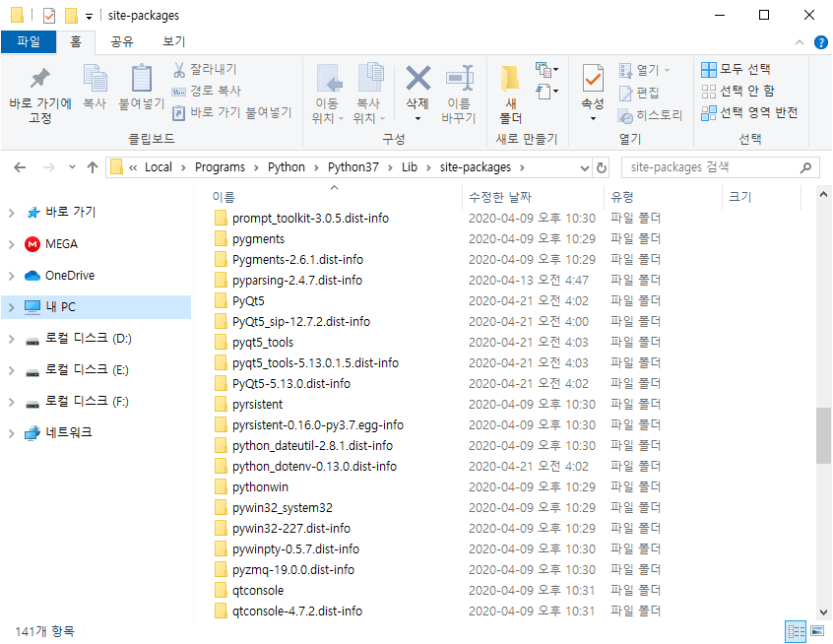Screen dimensions: 833x644
Task: Switch to the 보기 view tab
Action: pos(173,42)
